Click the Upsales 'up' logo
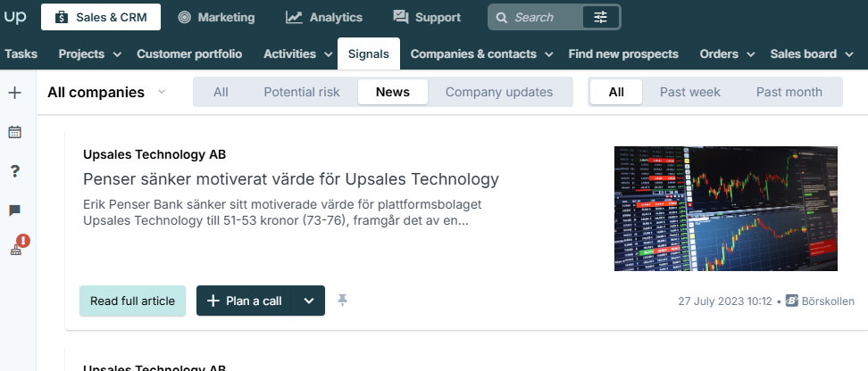 [x=15, y=17]
